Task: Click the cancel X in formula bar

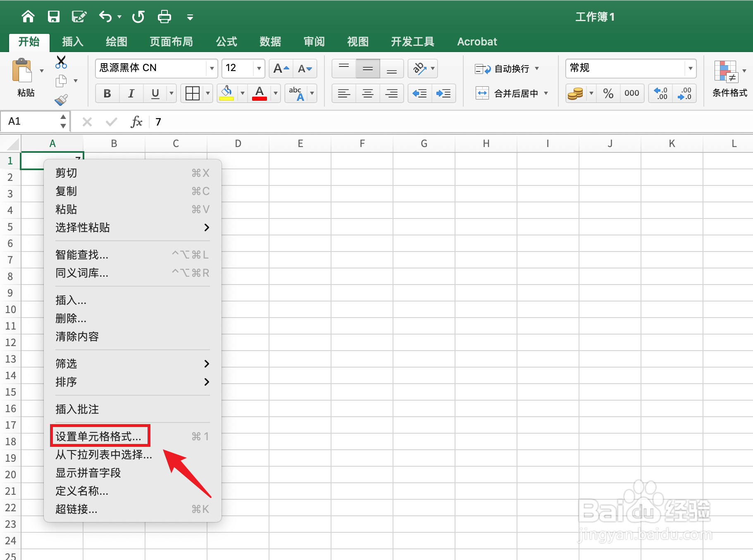Action: click(87, 122)
